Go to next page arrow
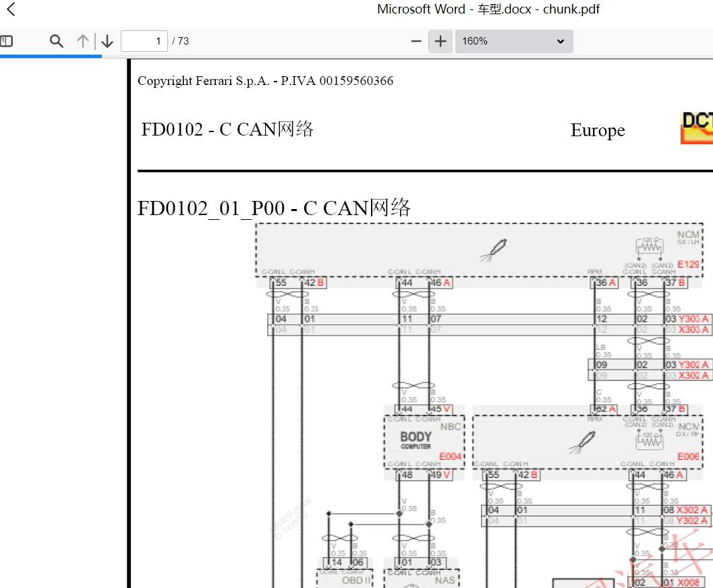This screenshot has height=588, width=713. click(x=107, y=41)
